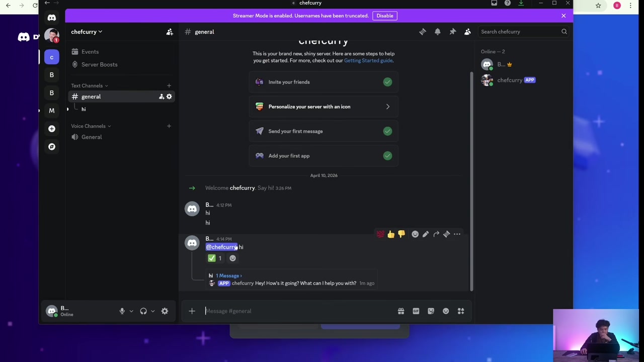
Task: Click invite icon beside chefcurry server name
Action: pos(170,32)
